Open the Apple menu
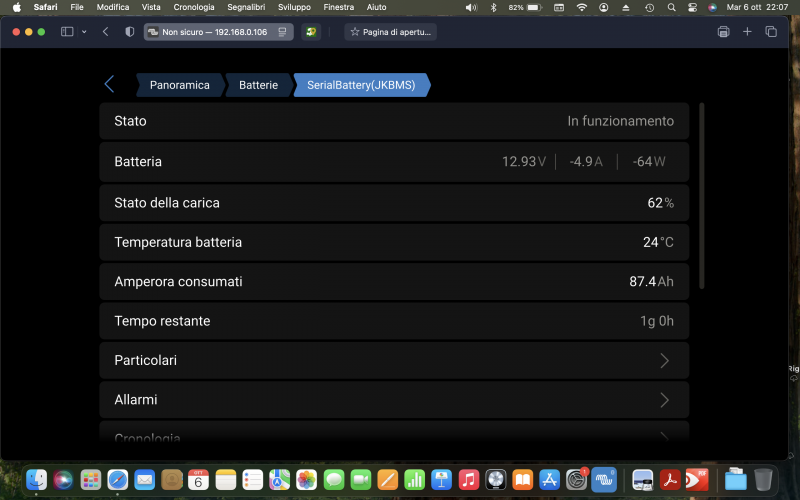Image resolution: width=800 pixels, height=500 pixels. click(x=16, y=7)
